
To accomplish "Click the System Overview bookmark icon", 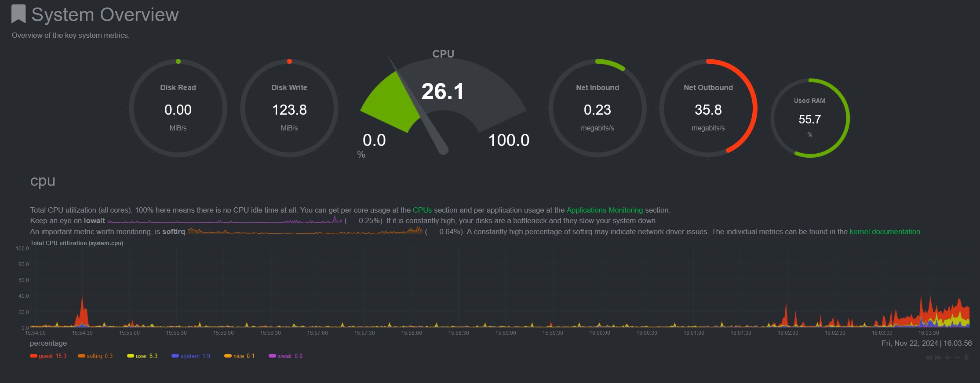I will (18, 14).
